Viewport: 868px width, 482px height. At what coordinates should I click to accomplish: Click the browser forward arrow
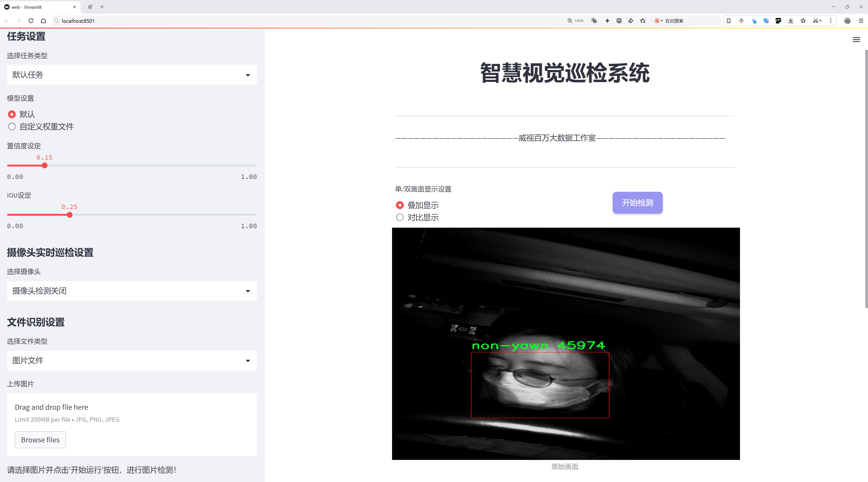pyautogui.click(x=19, y=20)
